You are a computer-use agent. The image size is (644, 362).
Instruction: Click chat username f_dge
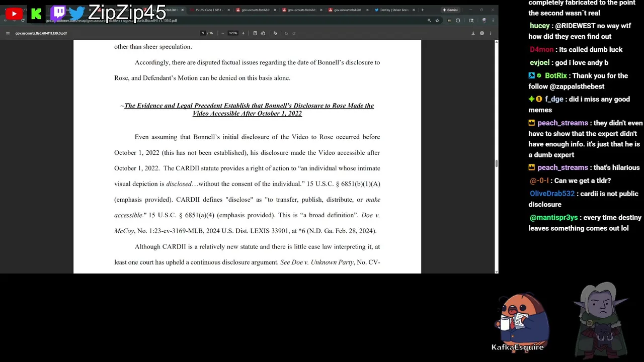click(x=554, y=100)
